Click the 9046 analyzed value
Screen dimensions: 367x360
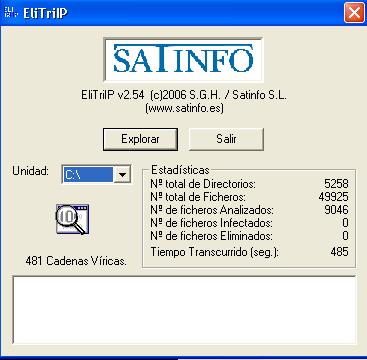(336, 210)
